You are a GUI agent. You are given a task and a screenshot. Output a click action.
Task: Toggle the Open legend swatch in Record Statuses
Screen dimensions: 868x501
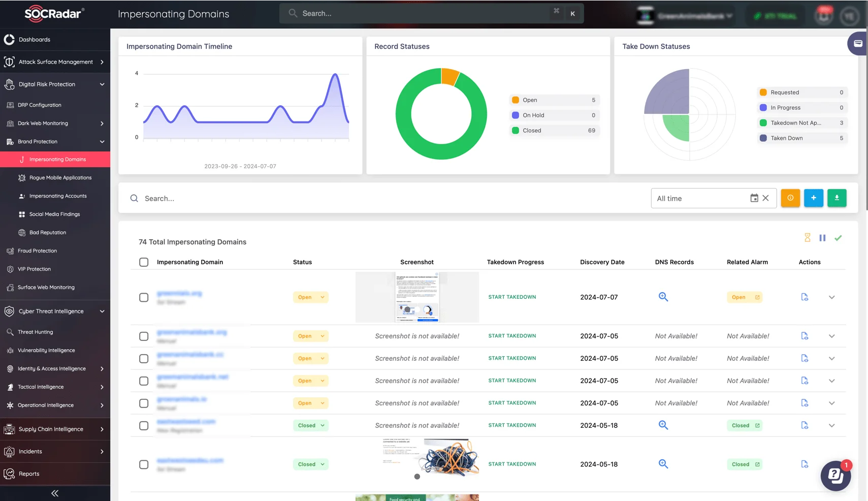[516, 100]
